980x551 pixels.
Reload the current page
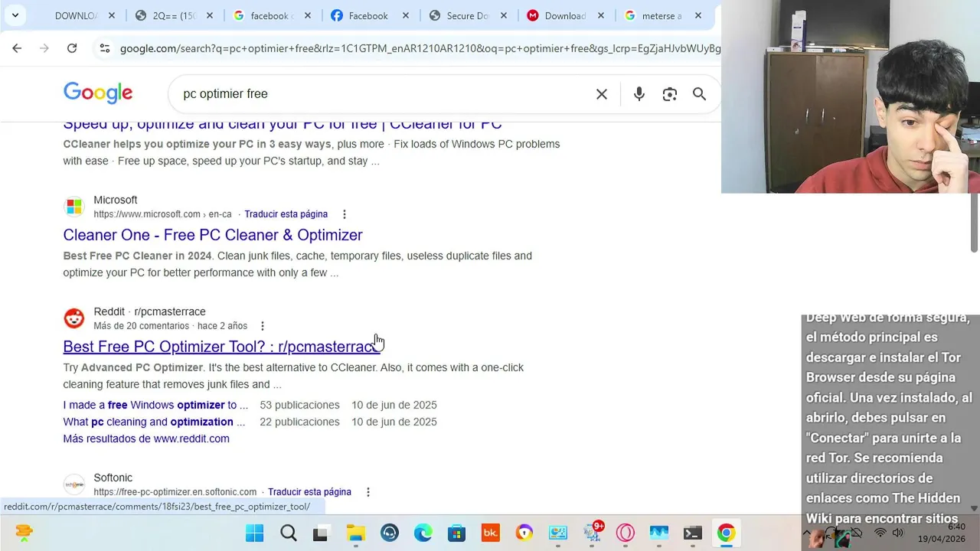pyautogui.click(x=72, y=48)
